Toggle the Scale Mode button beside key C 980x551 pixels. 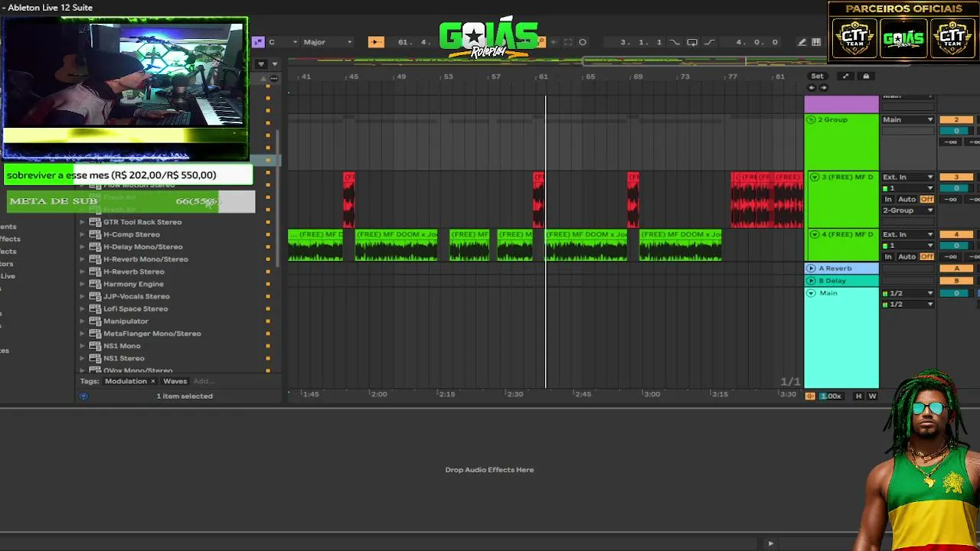pyautogui.click(x=258, y=42)
